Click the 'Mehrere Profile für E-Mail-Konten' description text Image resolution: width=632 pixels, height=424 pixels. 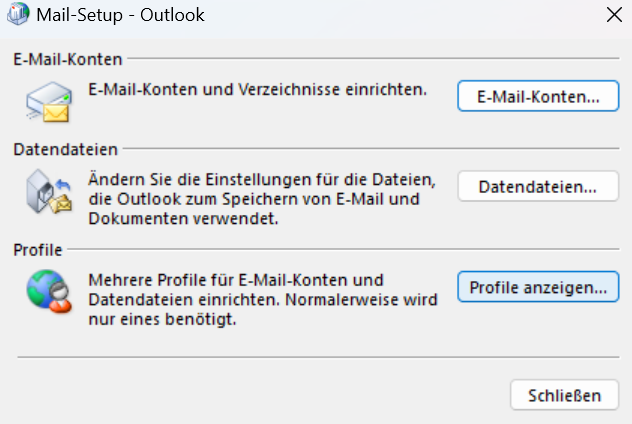(263, 299)
